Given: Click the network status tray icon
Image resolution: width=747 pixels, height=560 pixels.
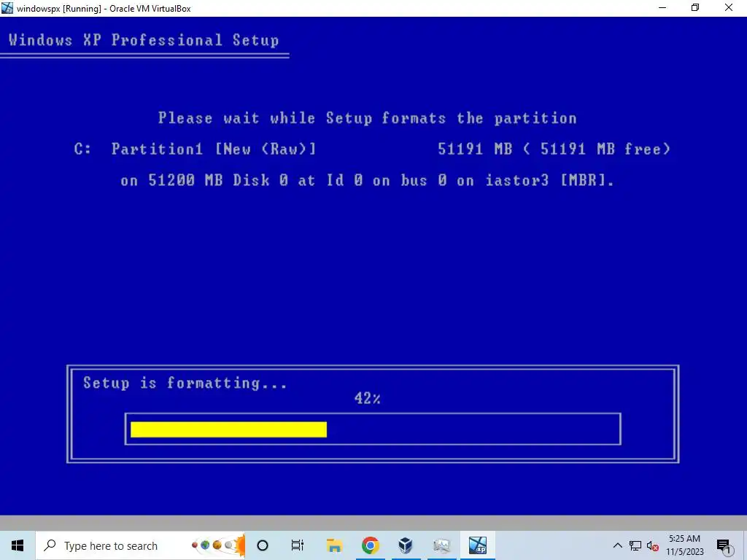Looking at the screenshot, I should click(635, 545).
